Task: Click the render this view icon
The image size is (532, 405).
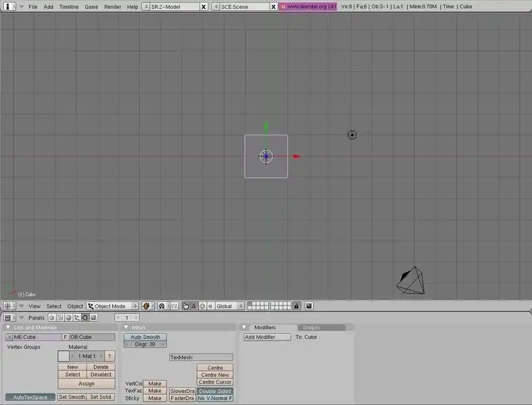Action: coord(309,306)
